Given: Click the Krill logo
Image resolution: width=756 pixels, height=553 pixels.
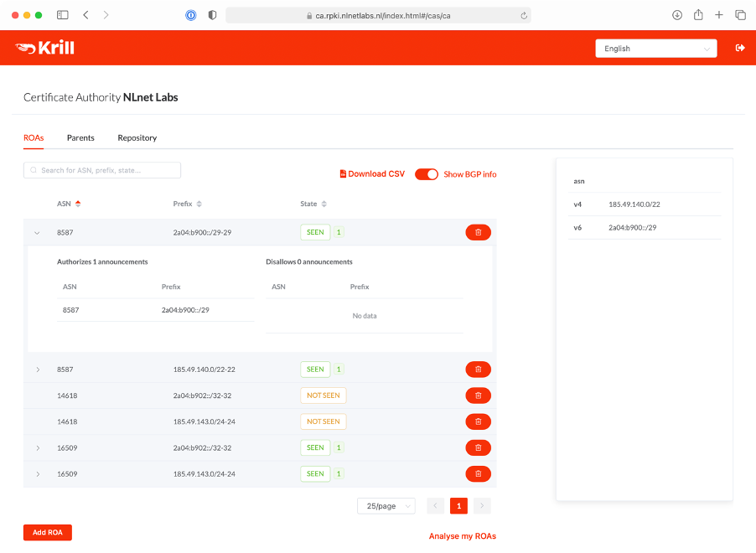Looking at the screenshot, I should (x=44, y=48).
